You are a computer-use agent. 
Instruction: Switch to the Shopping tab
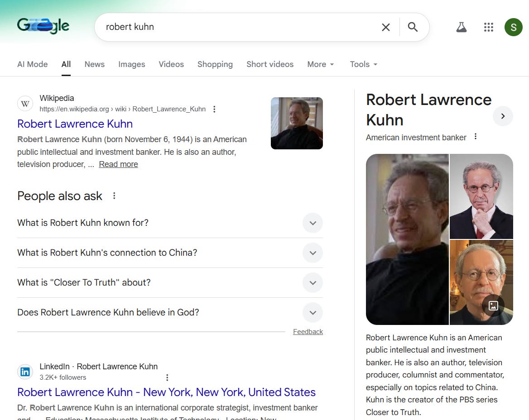(x=215, y=64)
